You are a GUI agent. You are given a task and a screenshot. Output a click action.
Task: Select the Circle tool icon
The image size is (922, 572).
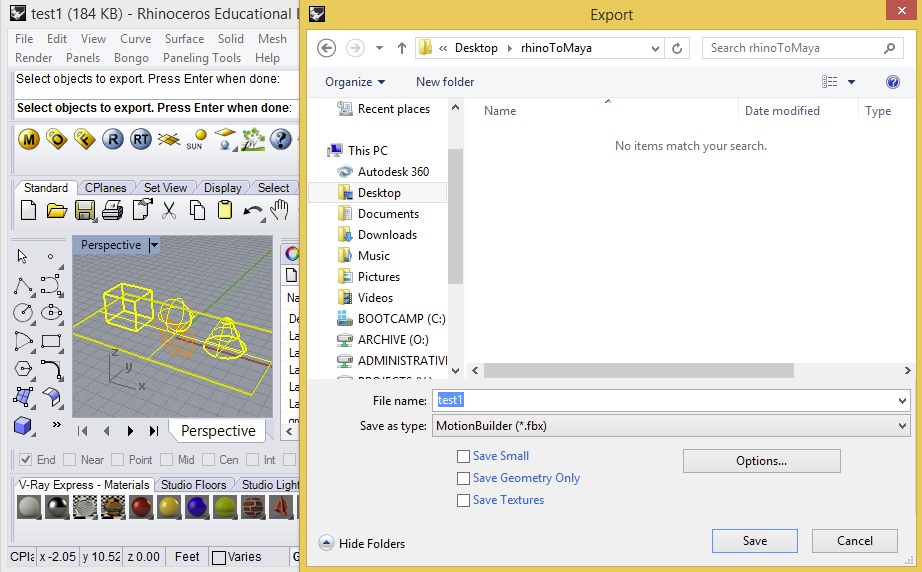coord(23,313)
